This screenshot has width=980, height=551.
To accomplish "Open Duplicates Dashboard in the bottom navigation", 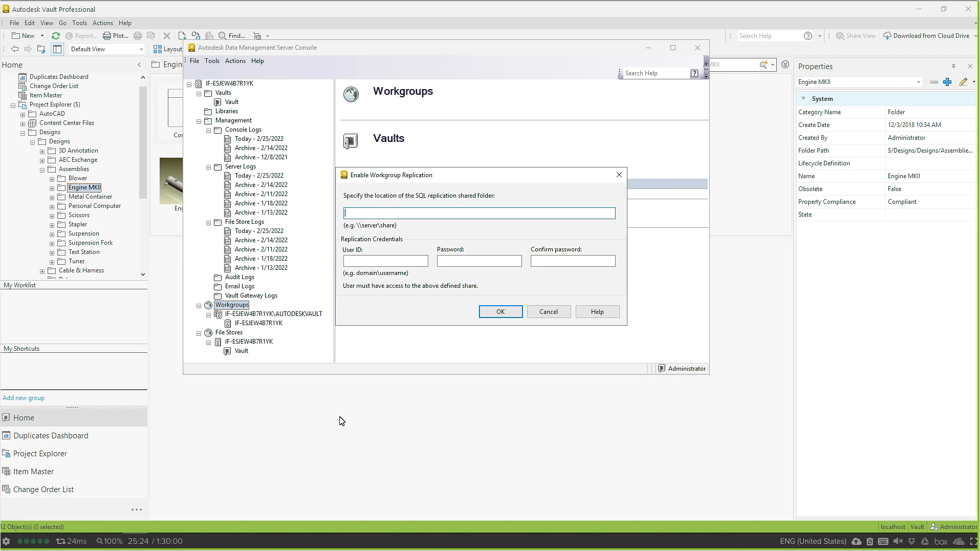I will (51, 436).
